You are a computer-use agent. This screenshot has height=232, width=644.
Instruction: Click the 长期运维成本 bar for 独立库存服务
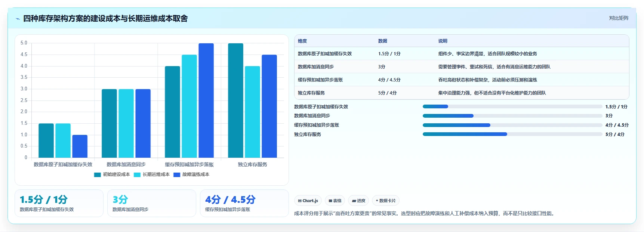252,112
